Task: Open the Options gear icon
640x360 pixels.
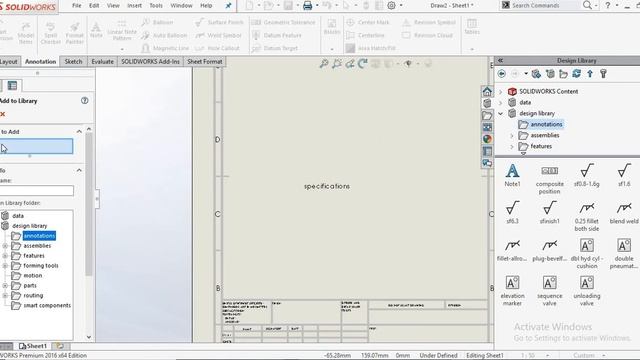Action: tap(391, 6)
